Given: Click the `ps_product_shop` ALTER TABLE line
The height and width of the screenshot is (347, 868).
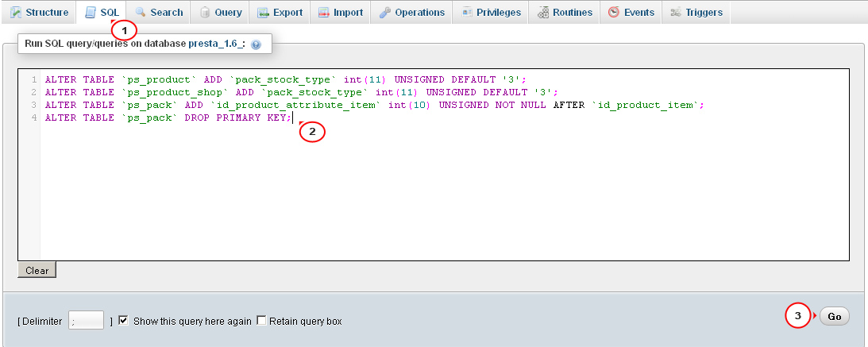Looking at the screenshot, I should [x=302, y=92].
